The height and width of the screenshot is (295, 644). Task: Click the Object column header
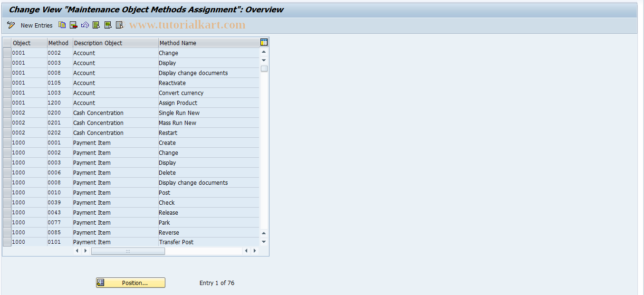pos(29,43)
